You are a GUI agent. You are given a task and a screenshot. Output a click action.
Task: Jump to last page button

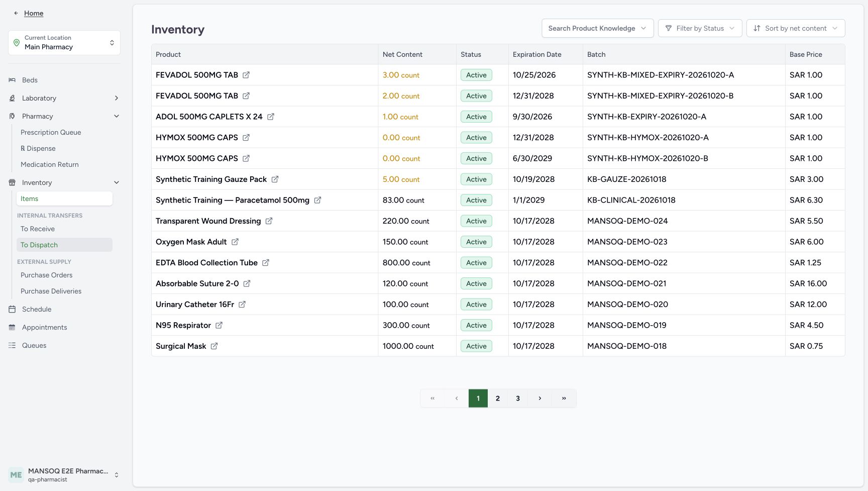tap(564, 398)
